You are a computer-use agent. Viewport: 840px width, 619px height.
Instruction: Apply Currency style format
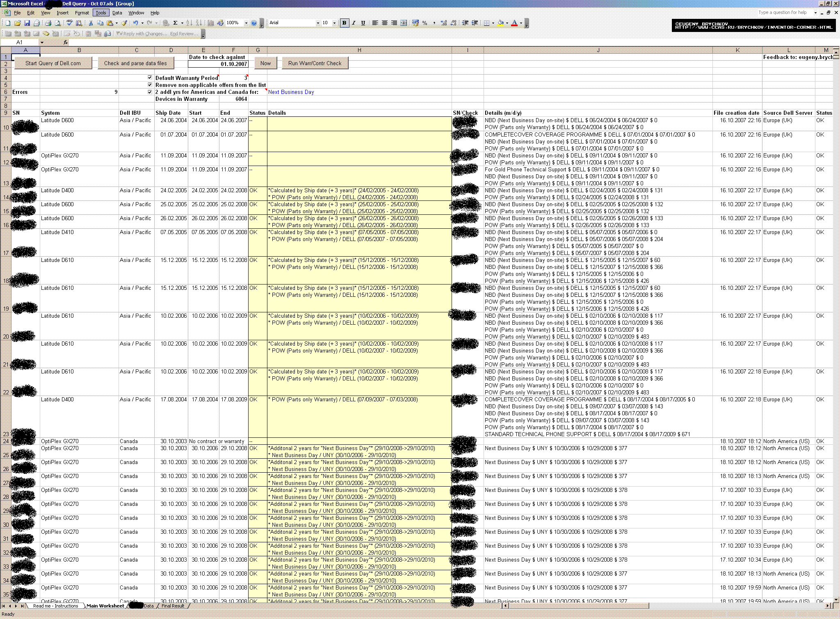pyautogui.click(x=415, y=23)
